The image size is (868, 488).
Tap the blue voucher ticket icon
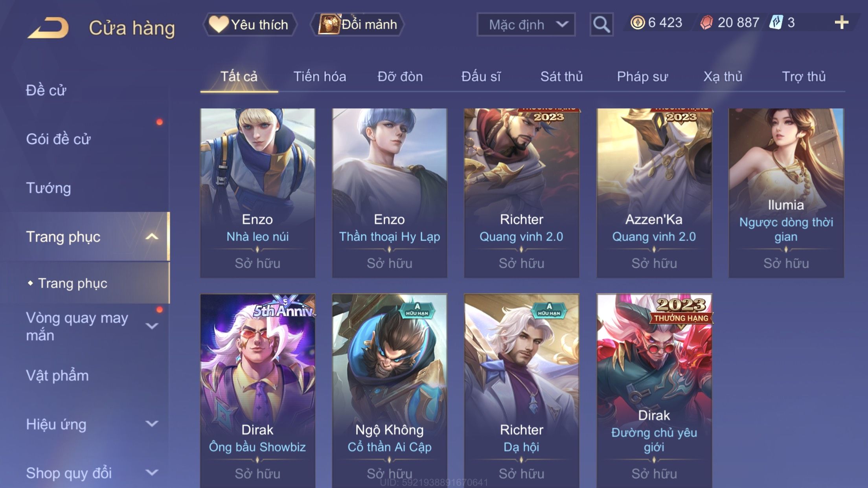pos(776,22)
